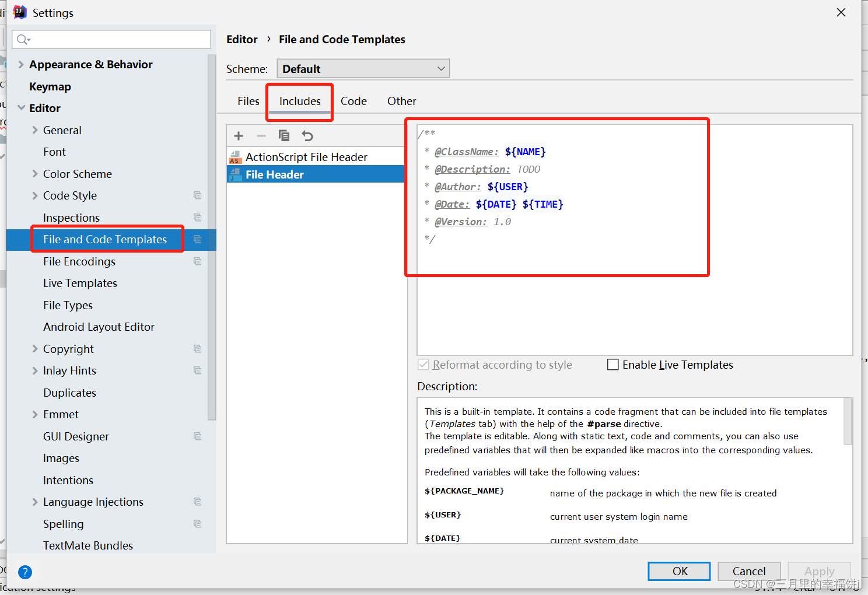Click the project-level icon beside GUI Designer
The height and width of the screenshot is (595, 868).
click(198, 436)
